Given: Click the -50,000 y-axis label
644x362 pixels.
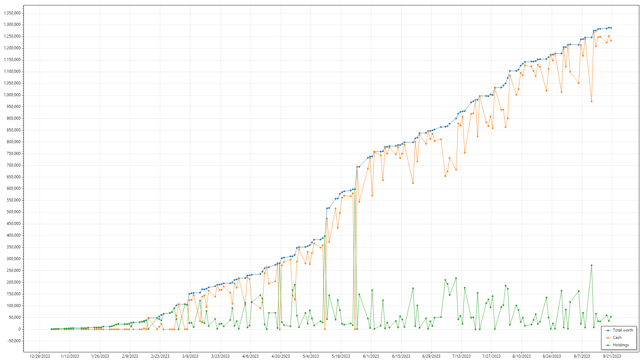Looking at the screenshot, I should click(14, 341).
